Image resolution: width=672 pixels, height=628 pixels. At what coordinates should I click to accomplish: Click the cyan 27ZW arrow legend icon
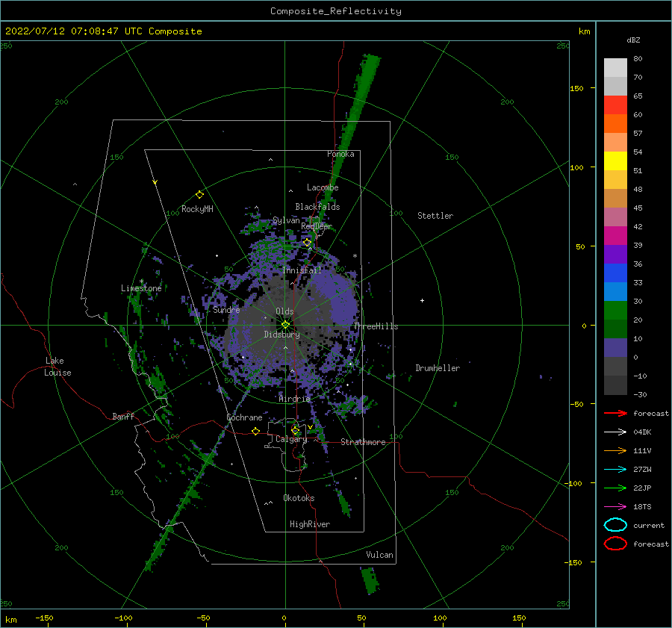click(615, 470)
